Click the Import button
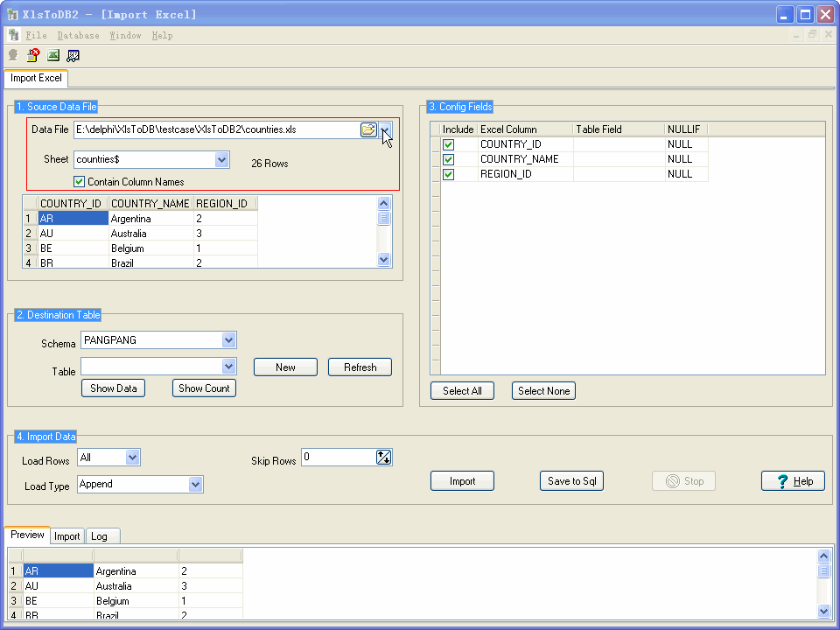The image size is (840, 630). (x=462, y=481)
